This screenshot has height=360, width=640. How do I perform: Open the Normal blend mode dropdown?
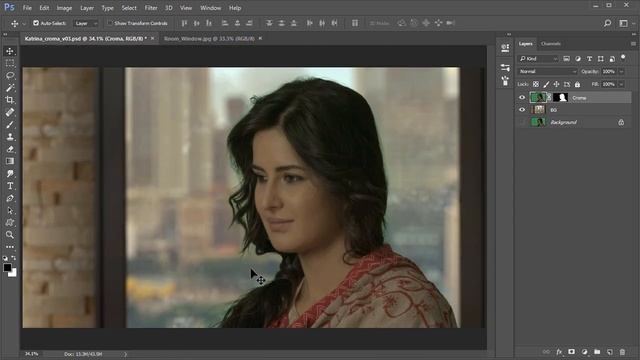(x=547, y=71)
